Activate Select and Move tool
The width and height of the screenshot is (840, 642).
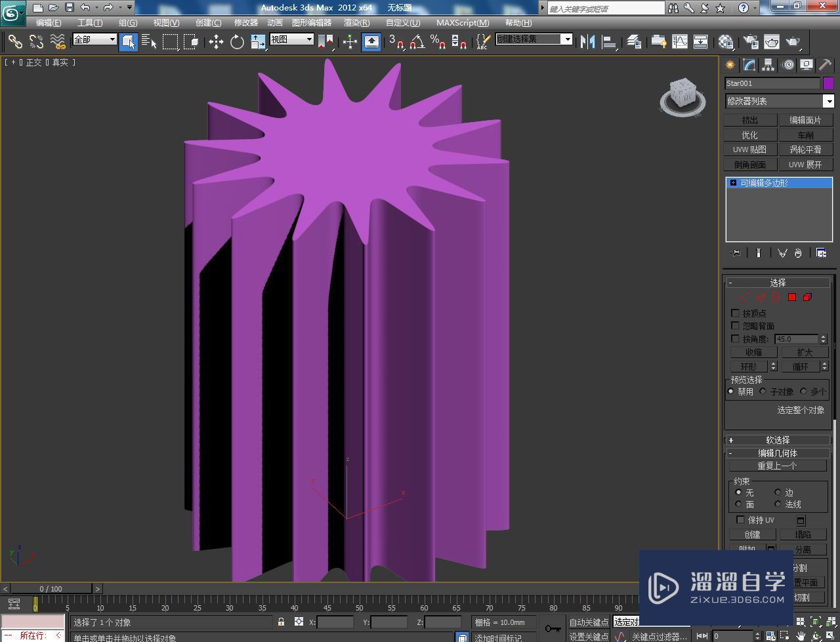(216, 42)
